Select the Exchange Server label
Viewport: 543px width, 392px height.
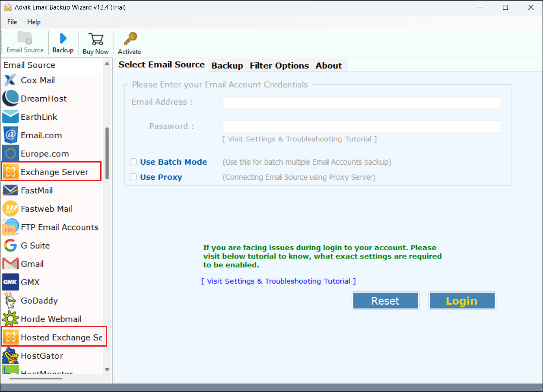click(54, 172)
